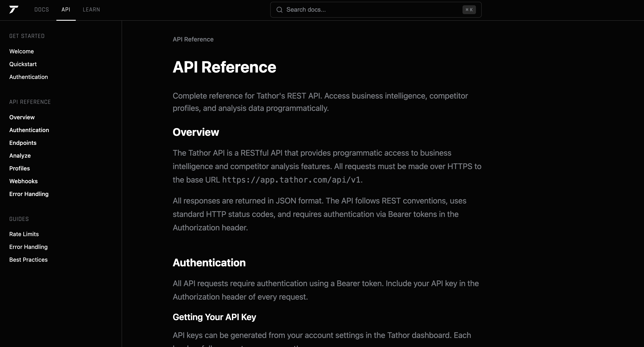The image size is (644, 347).
Task: Click the API REFERENCE sidebar section label
Action: pos(30,102)
